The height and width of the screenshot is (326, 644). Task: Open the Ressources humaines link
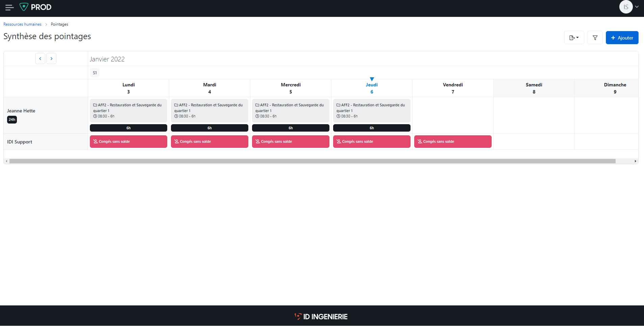click(22, 24)
